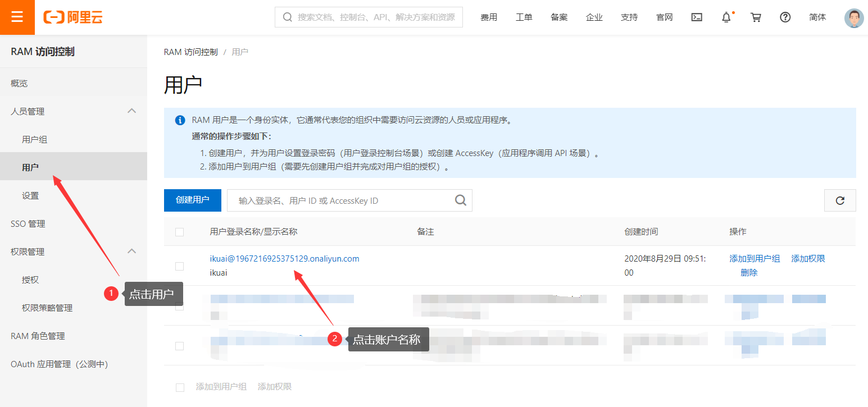868x407 pixels.
Task: Open the 支持 menu
Action: [x=629, y=17]
